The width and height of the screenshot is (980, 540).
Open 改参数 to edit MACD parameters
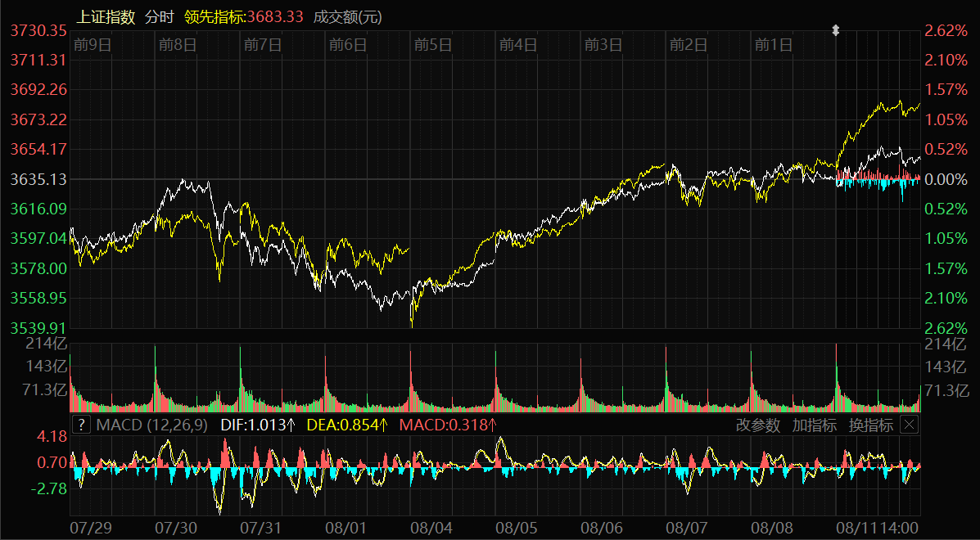tap(758, 425)
